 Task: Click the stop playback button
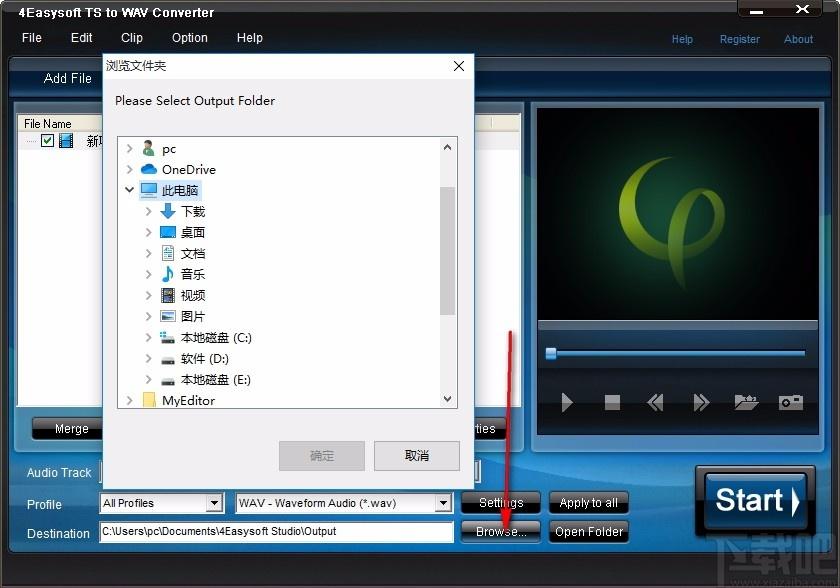612,402
